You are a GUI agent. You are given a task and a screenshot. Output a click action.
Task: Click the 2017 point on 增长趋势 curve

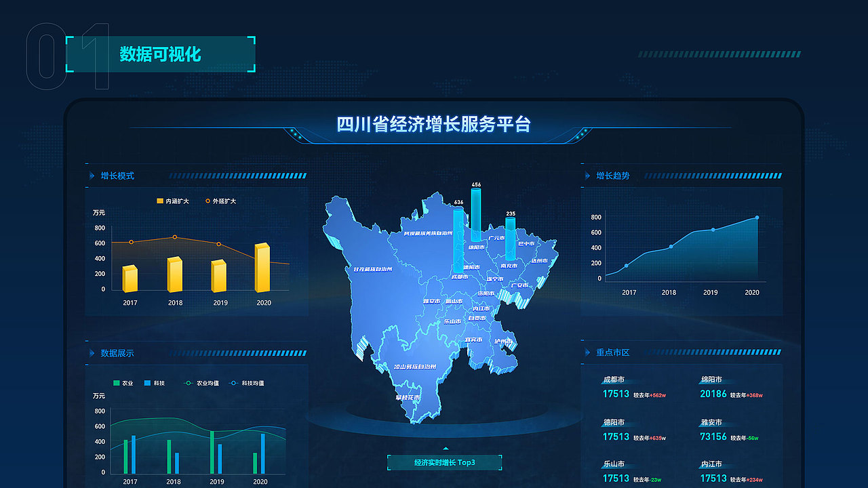[x=626, y=266]
